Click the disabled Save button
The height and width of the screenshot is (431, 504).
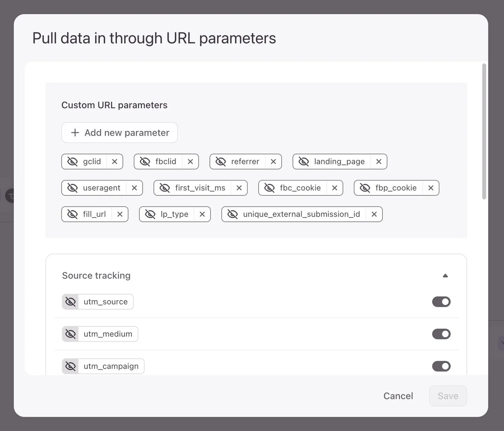click(448, 396)
